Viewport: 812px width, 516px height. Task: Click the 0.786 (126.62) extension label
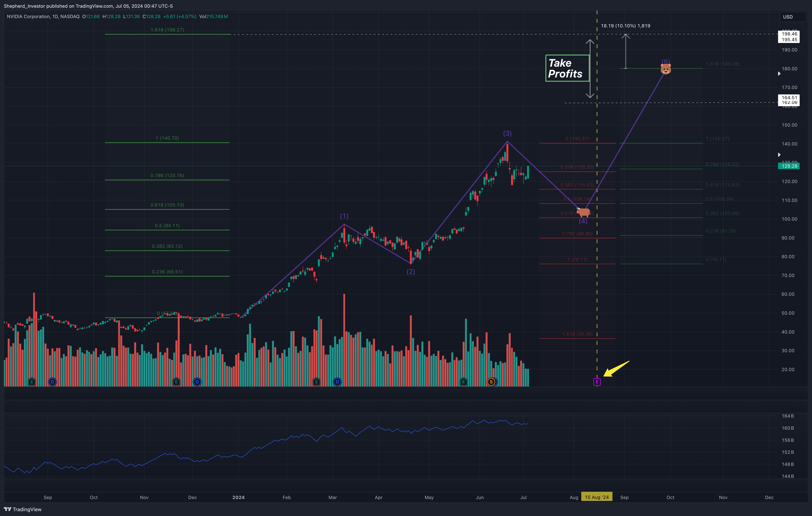point(723,165)
